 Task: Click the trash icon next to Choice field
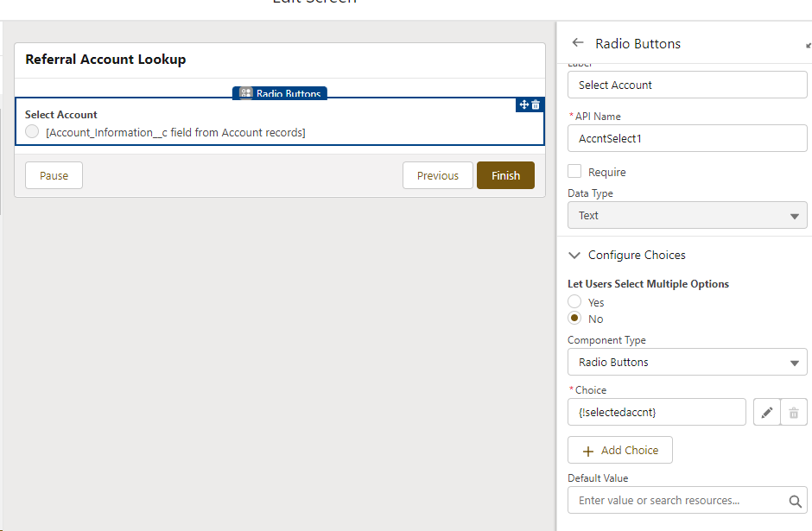(794, 413)
